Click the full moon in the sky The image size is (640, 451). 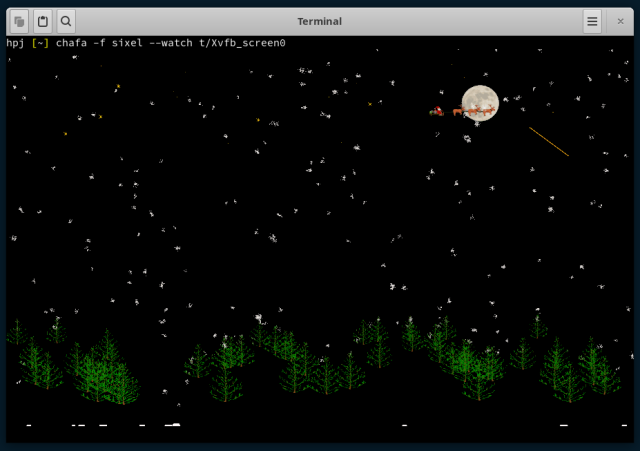coord(480,101)
